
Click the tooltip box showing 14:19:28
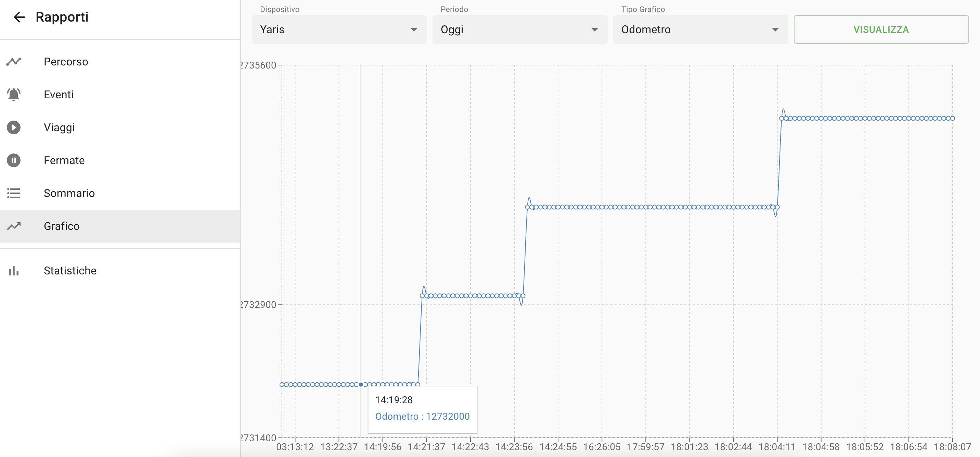coord(422,409)
